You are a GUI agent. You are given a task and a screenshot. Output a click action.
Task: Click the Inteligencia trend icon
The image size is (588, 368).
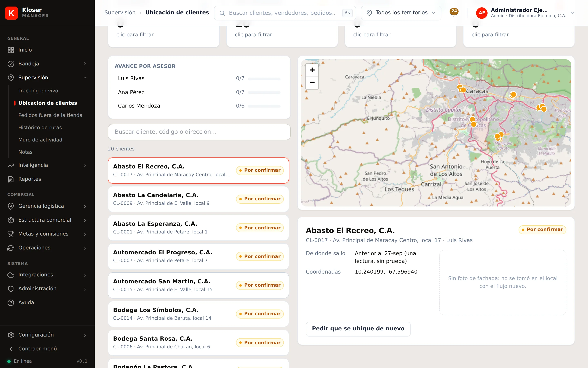click(x=11, y=165)
